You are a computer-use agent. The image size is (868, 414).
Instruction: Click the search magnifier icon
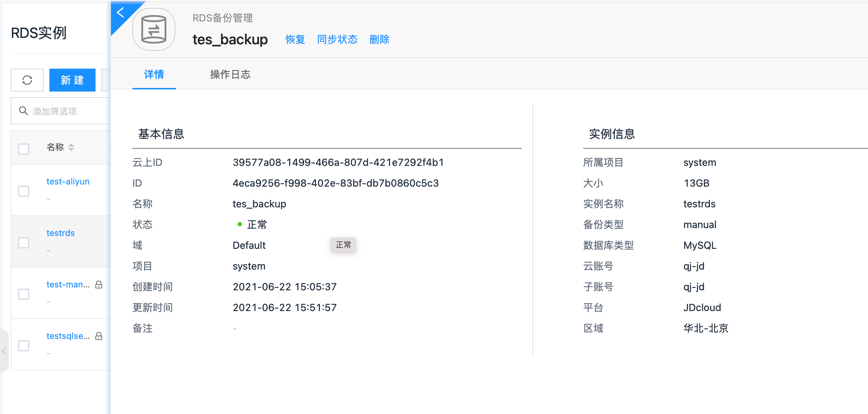(x=23, y=111)
